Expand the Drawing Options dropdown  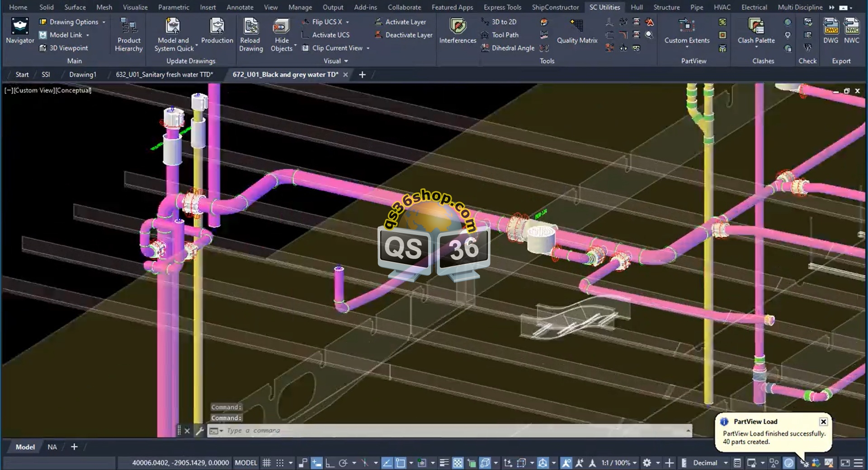click(x=104, y=22)
